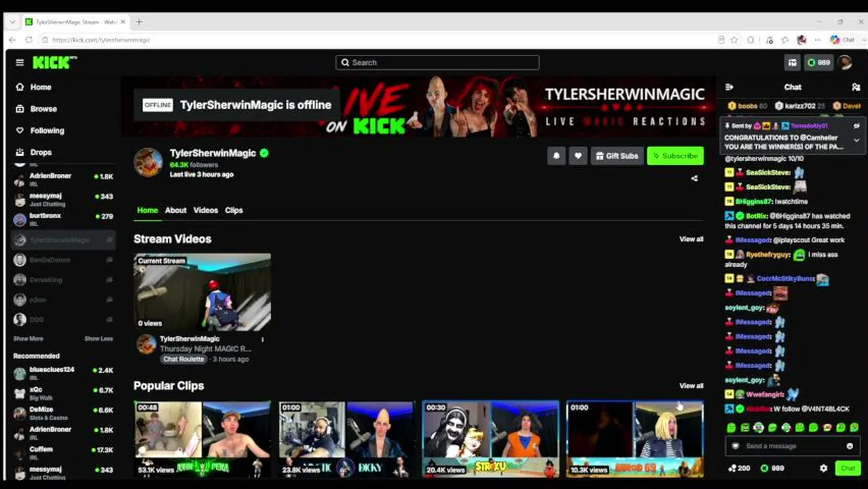Toggle follow heart for TylerSherwinMagic

pos(578,156)
